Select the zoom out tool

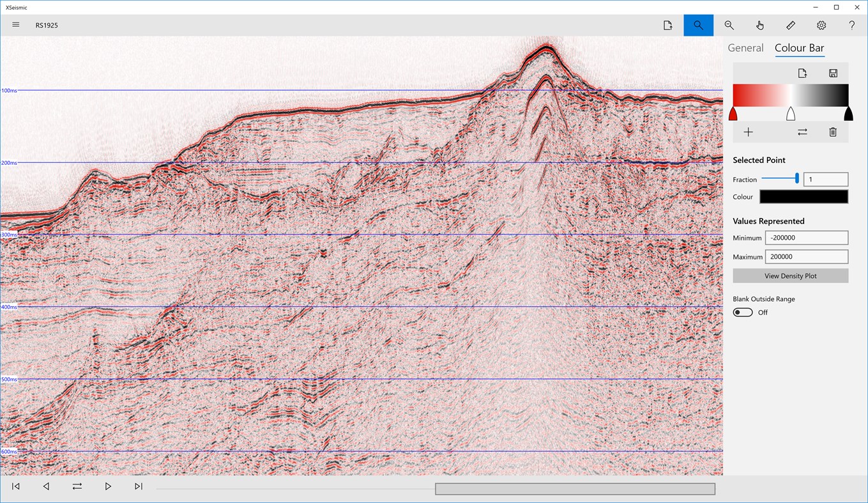click(x=729, y=25)
